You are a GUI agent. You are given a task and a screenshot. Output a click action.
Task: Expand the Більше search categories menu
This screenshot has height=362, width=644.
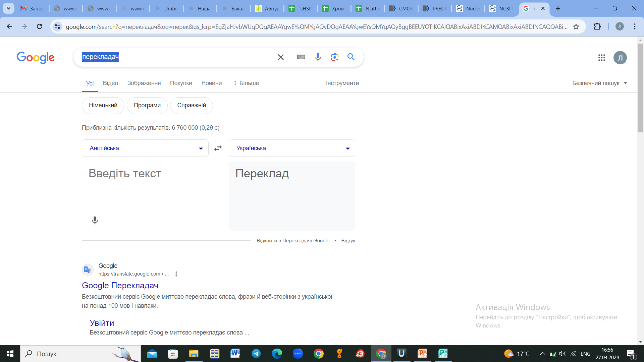click(246, 83)
